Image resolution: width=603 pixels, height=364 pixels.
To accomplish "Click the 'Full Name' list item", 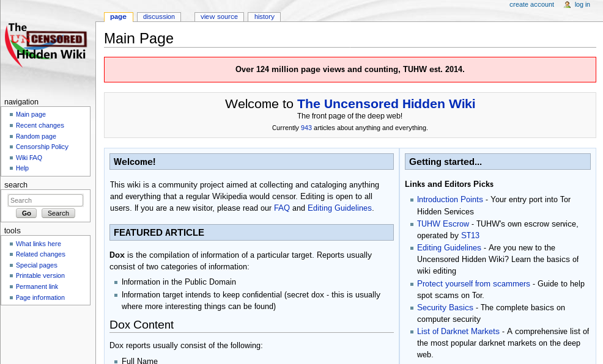I will pyautogui.click(x=139, y=361).
